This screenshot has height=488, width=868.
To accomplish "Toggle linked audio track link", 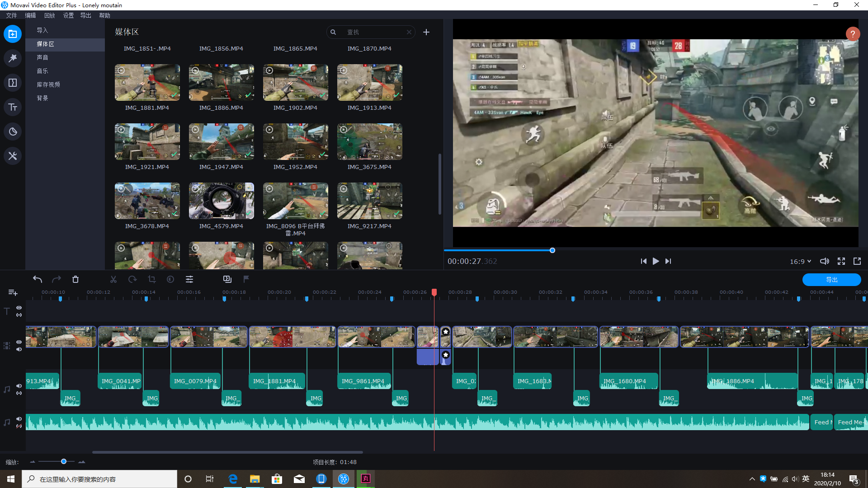I will pos(19,393).
